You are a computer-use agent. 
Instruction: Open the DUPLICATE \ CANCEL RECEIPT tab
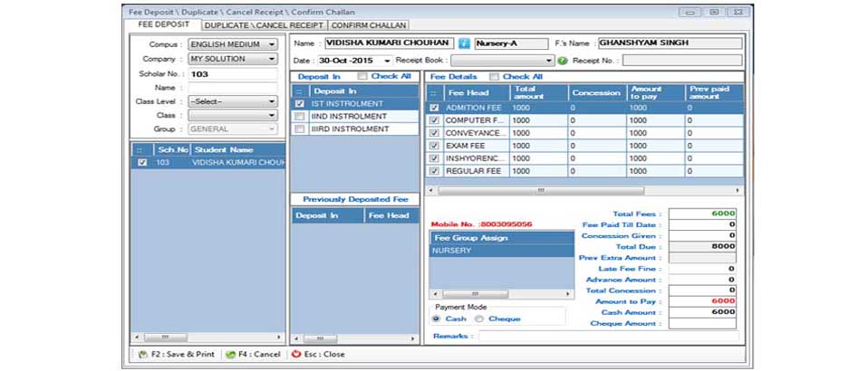point(264,25)
